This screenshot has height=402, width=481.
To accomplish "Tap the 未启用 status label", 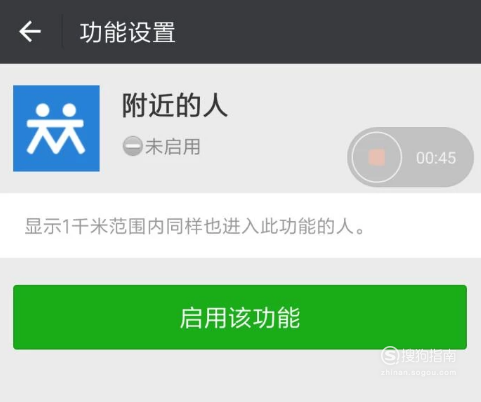I will 173,147.
